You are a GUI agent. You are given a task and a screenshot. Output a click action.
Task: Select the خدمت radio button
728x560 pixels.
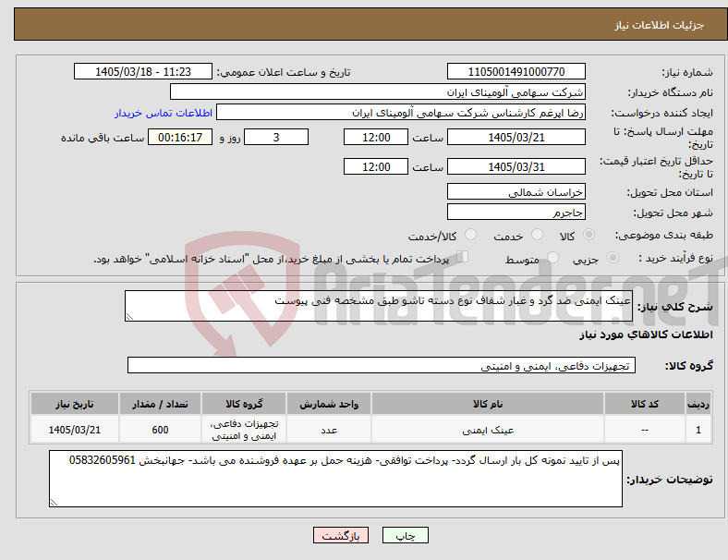pyautogui.click(x=537, y=235)
